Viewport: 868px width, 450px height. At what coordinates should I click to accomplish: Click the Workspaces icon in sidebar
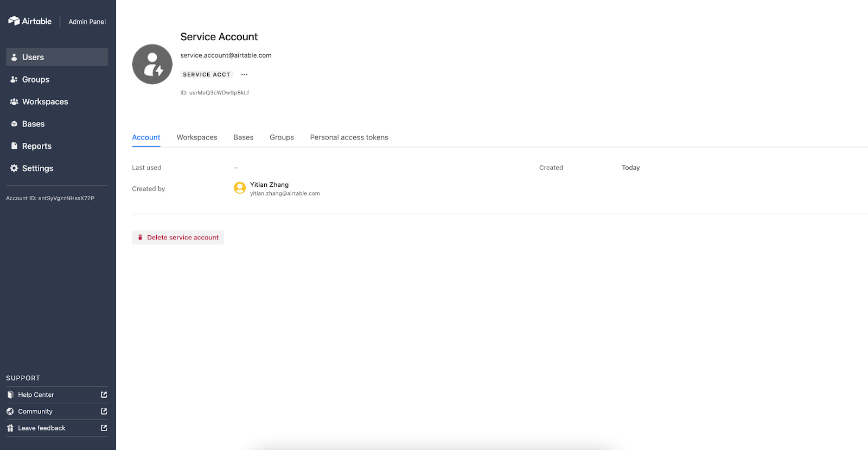click(x=14, y=102)
